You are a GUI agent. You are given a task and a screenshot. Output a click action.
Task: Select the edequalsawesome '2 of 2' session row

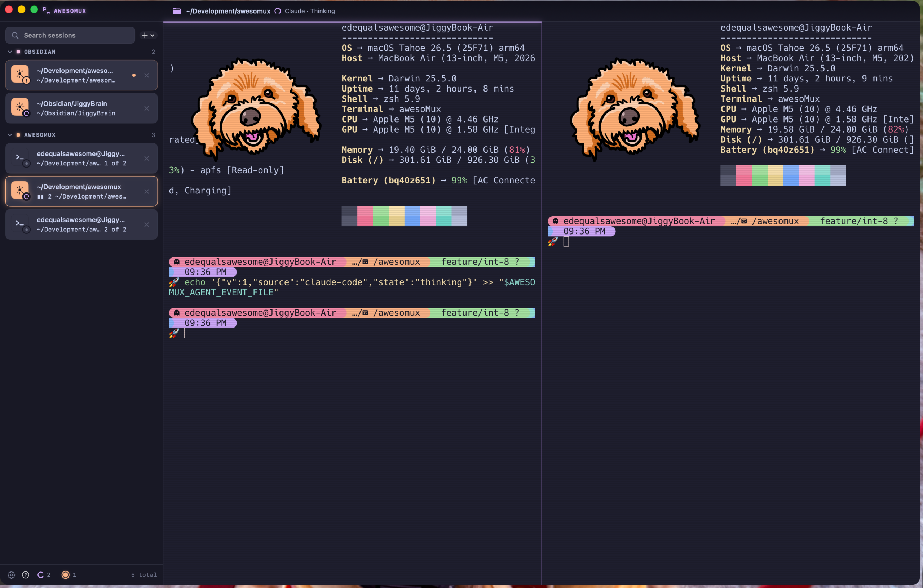tap(81, 224)
